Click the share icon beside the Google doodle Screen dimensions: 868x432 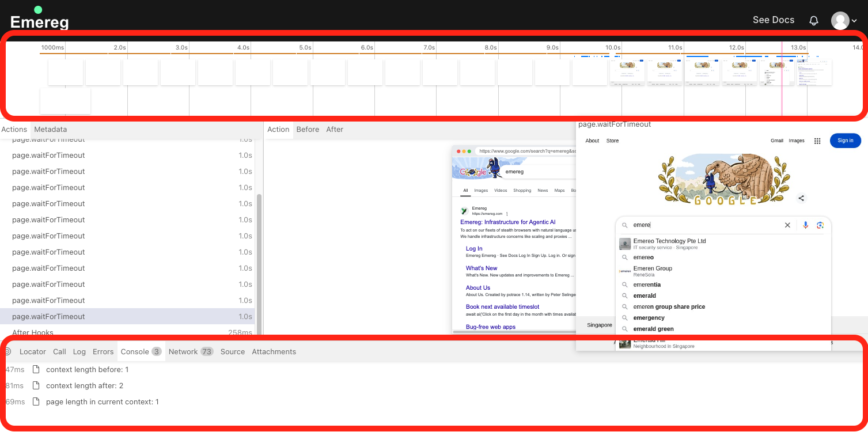[801, 198]
